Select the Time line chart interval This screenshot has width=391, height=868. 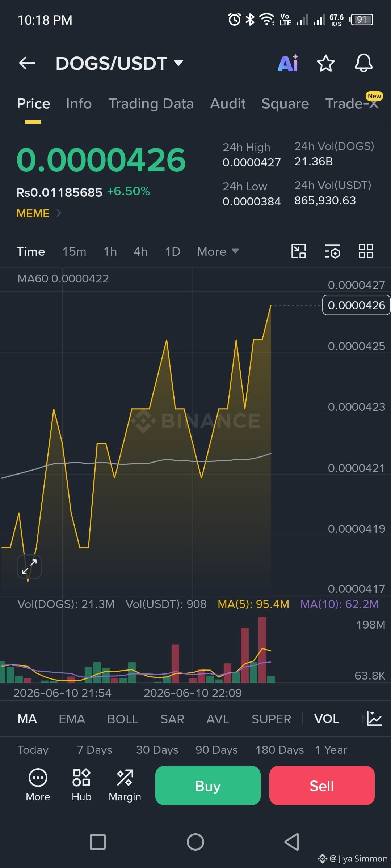click(31, 251)
